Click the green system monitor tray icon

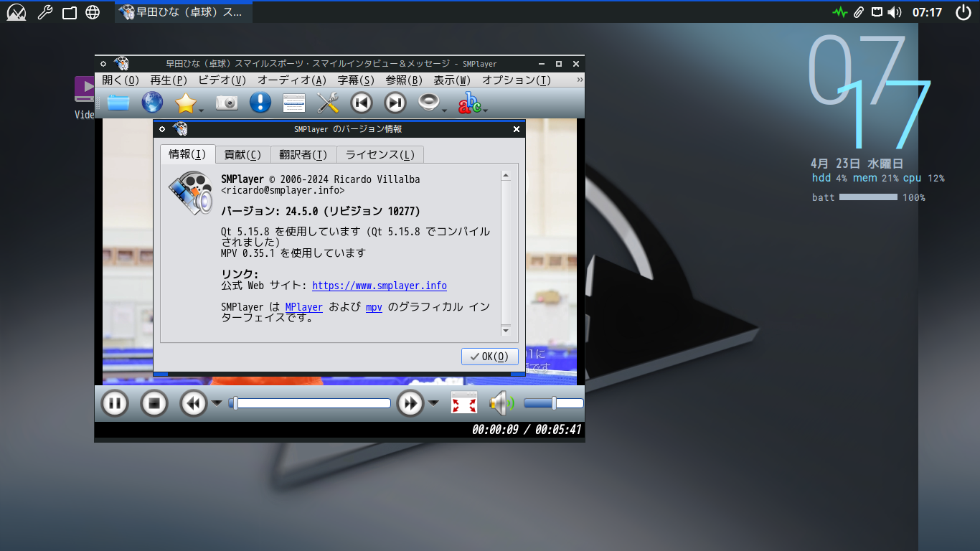click(x=840, y=12)
